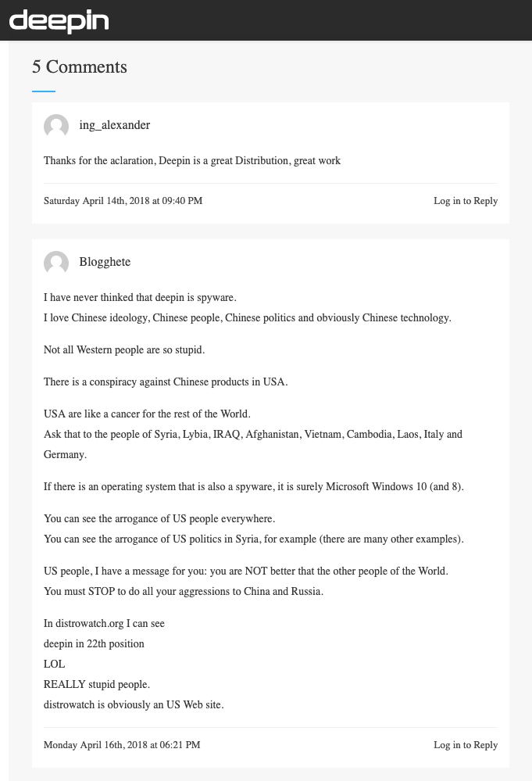Click the Monday April 16th, 2018 timestamp
The image size is (532, 781).
click(x=122, y=745)
